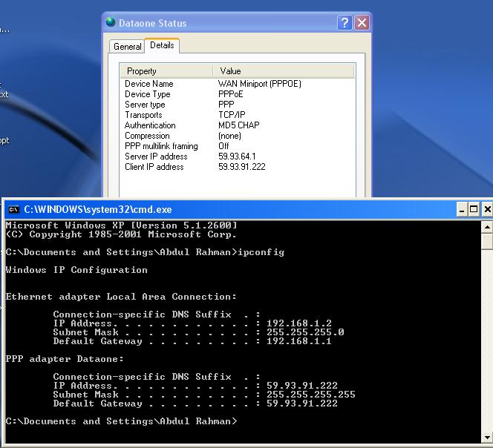Select the Server type property

(x=238, y=105)
